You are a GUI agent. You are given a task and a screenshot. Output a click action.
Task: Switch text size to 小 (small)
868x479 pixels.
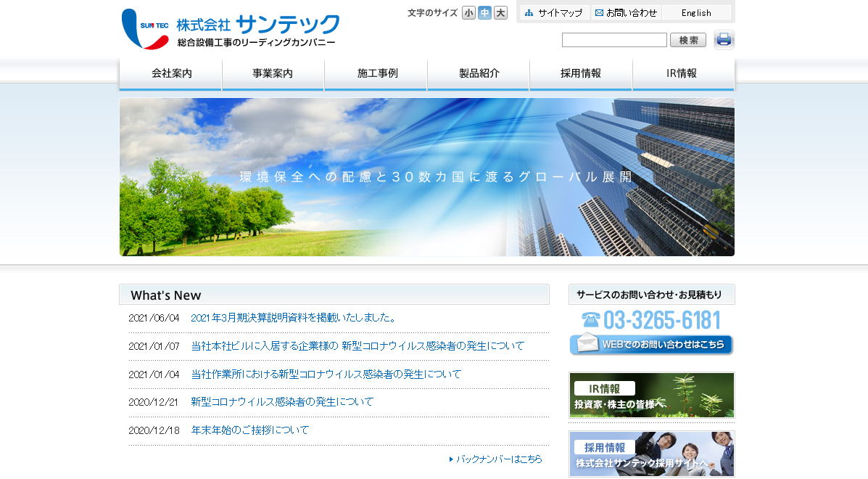pyautogui.click(x=468, y=12)
